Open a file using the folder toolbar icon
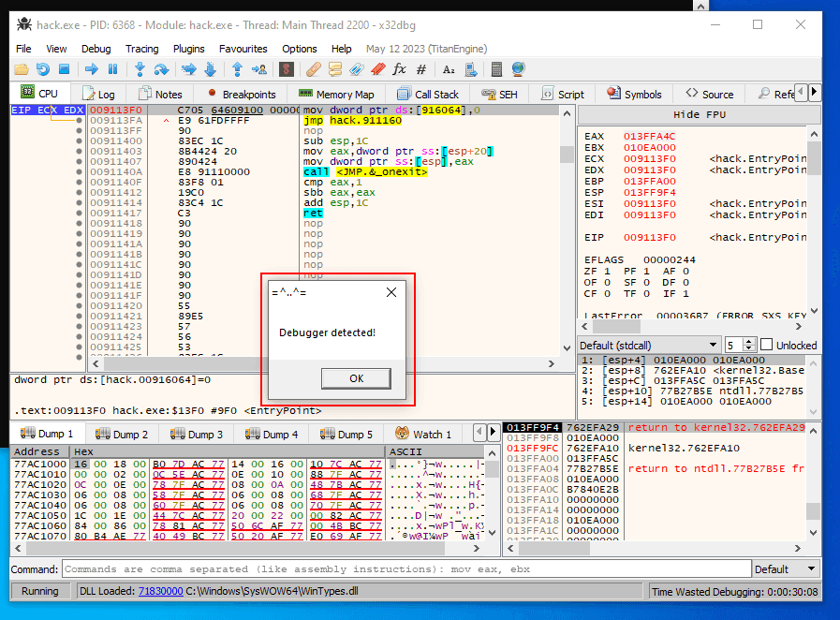This screenshot has height=620, width=840. click(21, 69)
